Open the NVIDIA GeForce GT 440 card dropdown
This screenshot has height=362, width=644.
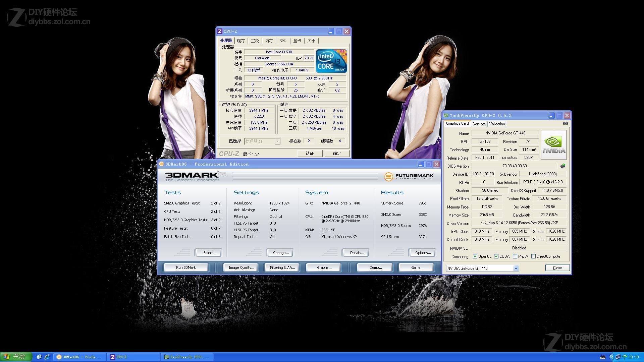(516, 268)
